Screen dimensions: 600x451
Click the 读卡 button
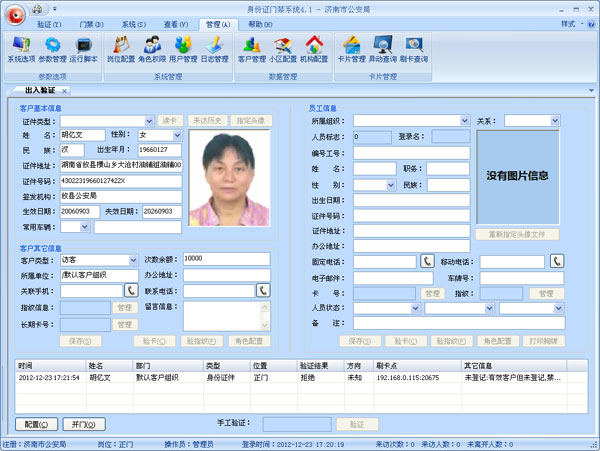170,121
